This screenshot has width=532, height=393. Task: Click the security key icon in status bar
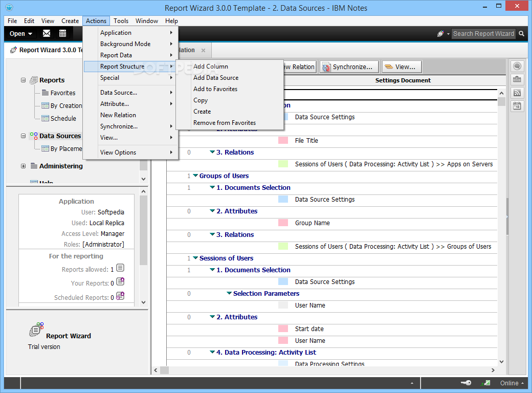466,383
